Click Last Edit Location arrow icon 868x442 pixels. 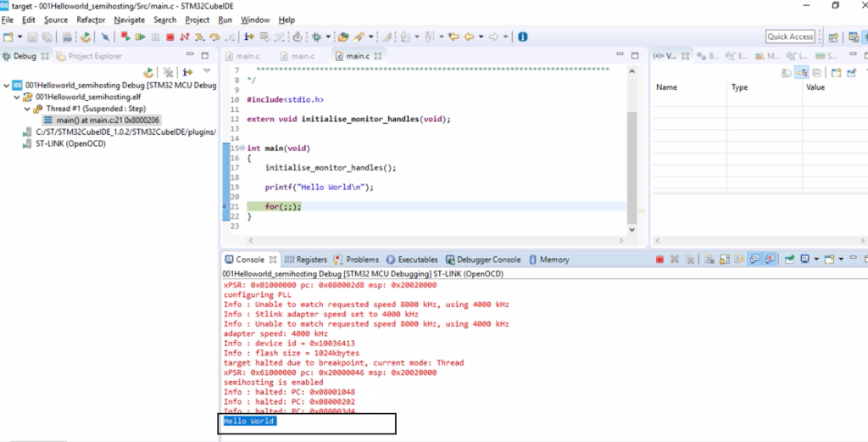pyautogui.click(x=454, y=36)
